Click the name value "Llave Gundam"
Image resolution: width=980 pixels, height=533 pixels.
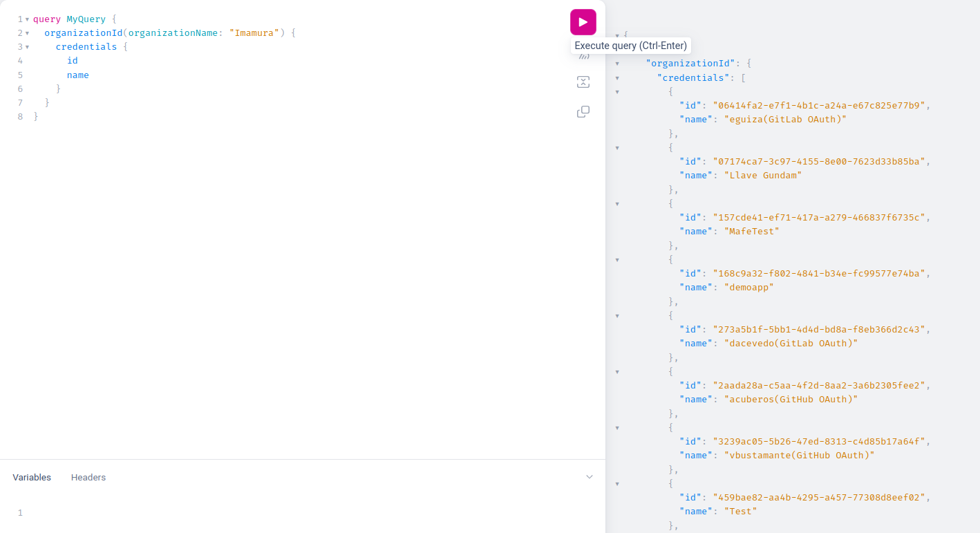click(x=763, y=175)
